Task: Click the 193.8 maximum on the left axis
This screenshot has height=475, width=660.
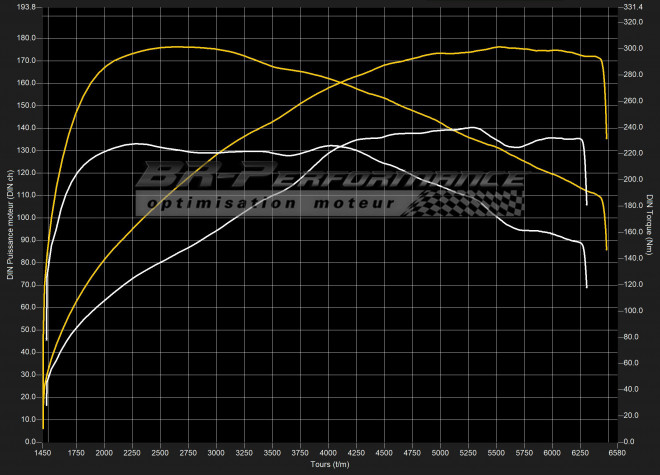Action: pos(21,7)
